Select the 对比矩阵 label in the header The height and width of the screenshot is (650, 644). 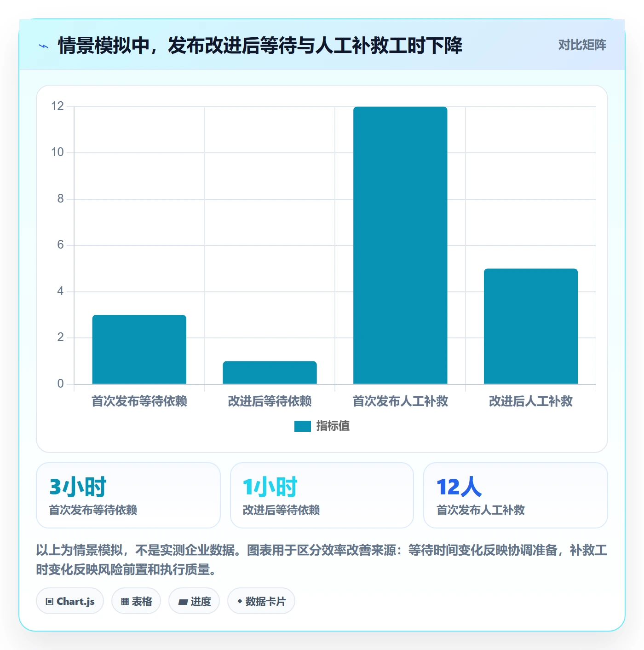click(582, 45)
